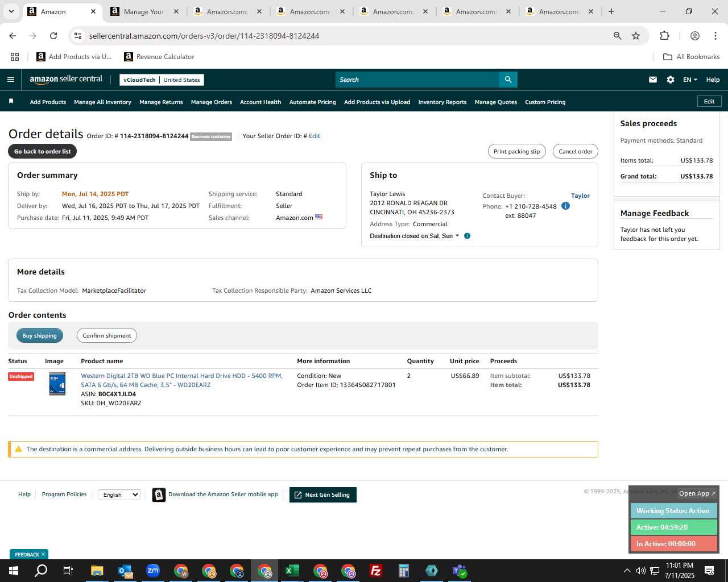Open the Revenue Calculator bookmark

point(159,57)
